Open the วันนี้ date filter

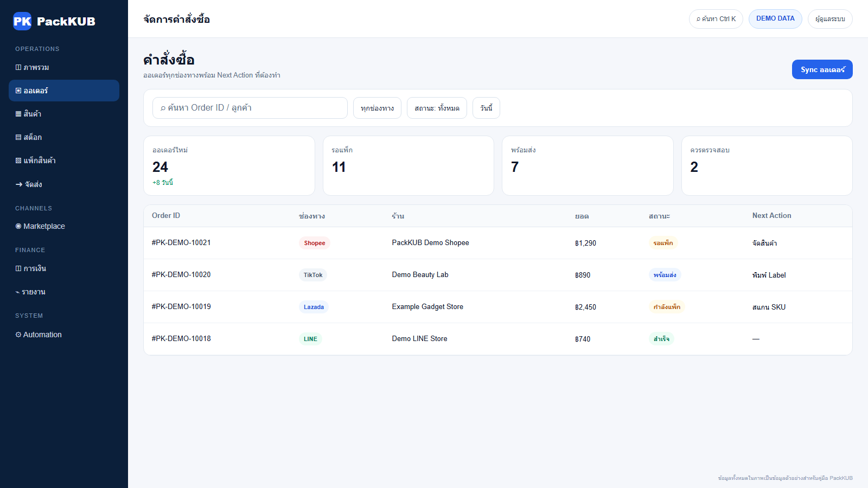coord(486,108)
